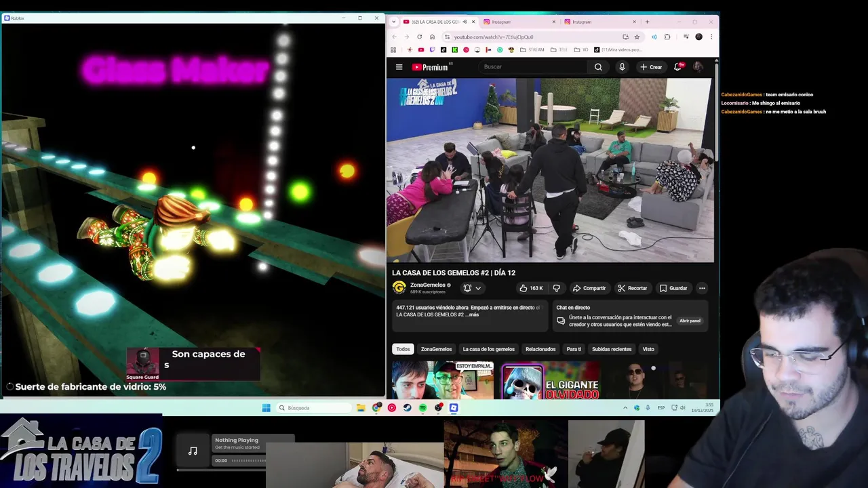Go to Chrome home page icon
The height and width of the screenshot is (488, 868).
[432, 37]
